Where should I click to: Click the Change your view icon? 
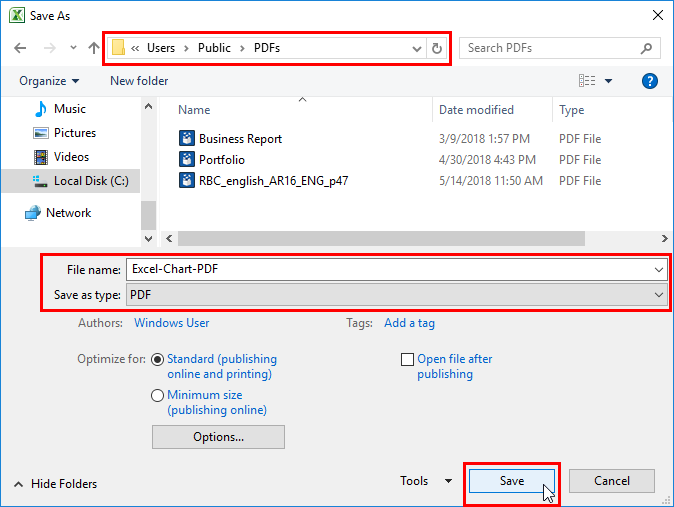click(x=588, y=81)
